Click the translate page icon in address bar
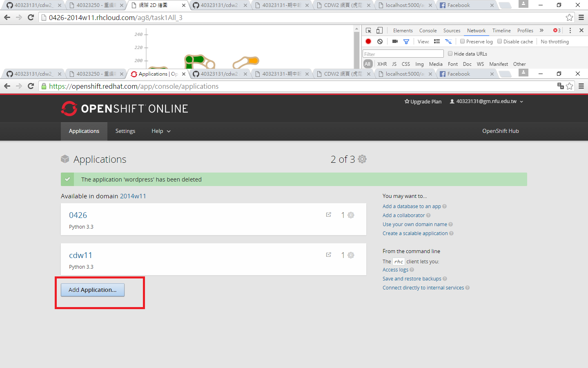Screen dimensions: 588x368 point(560,86)
